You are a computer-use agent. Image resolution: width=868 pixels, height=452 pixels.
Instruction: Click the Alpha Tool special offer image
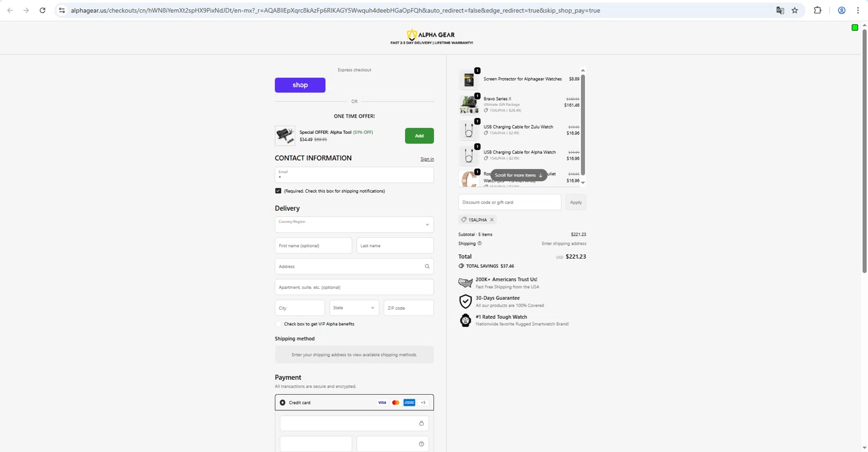[x=285, y=135]
